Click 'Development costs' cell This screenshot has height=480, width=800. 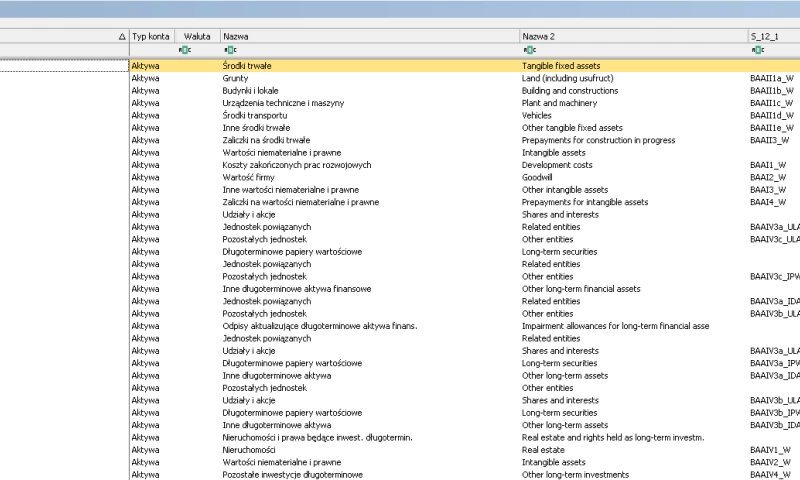(x=557, y=165)
